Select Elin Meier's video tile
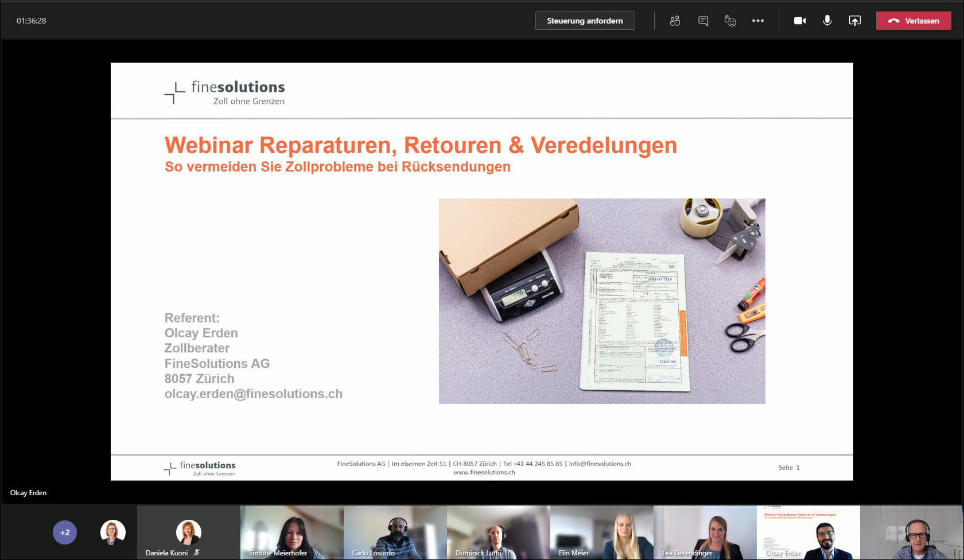 click(601, 532)
